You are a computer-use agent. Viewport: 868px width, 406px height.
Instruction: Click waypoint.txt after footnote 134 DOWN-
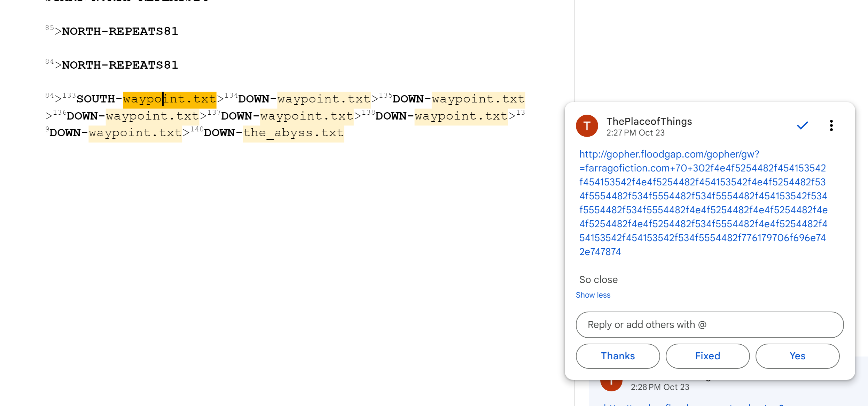click(x=323, y=99)
